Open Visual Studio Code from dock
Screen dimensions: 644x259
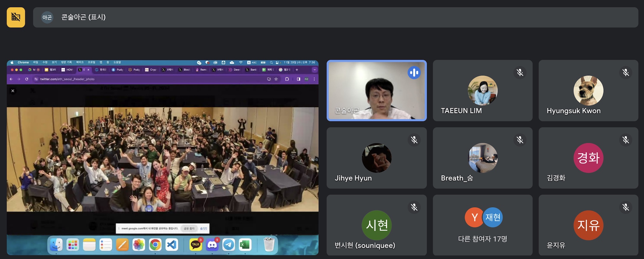click(x=172, y=245)
